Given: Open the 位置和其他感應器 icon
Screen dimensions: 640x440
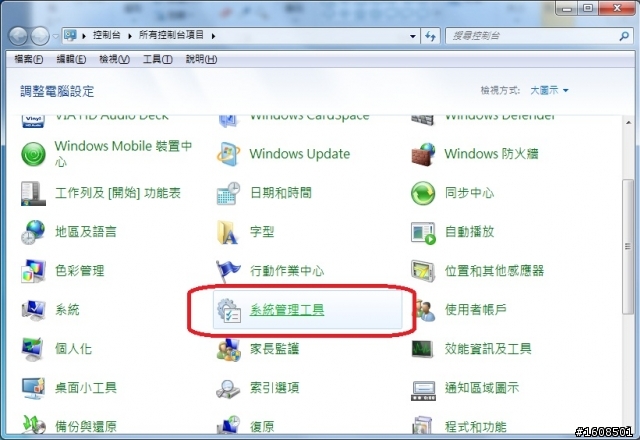Looking at the screenshot, I should point(423,270).
